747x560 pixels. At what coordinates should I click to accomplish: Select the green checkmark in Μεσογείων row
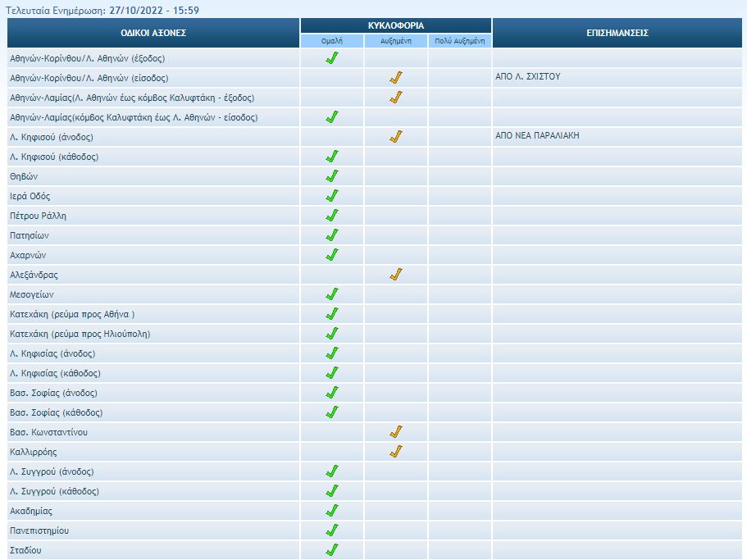click(x=332, y=294)
